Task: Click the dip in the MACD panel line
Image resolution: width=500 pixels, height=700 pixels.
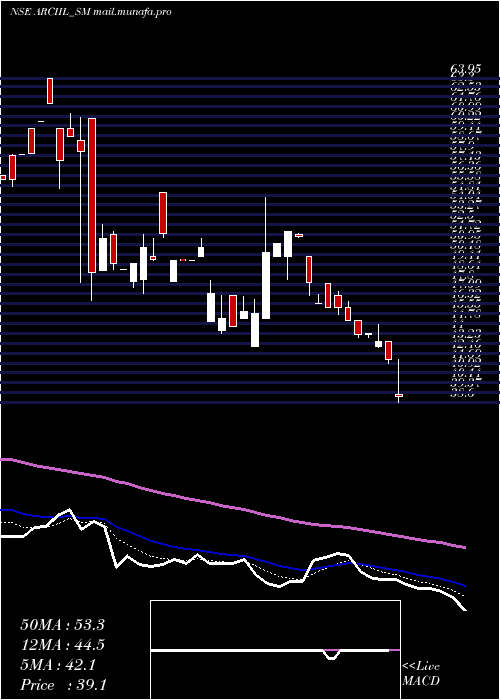Action: coord(331,655)
